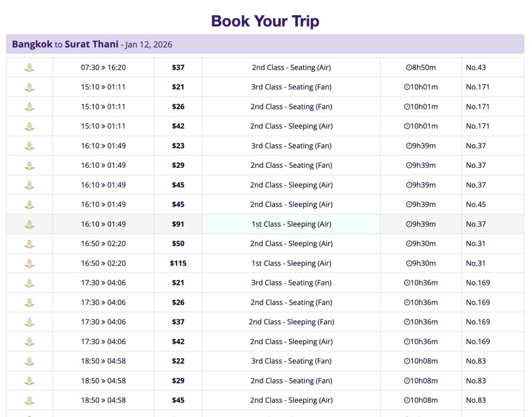The image size is (532, 417).
Task: Click the clock icon beside 8h50m duration
Action: (409, 68)
